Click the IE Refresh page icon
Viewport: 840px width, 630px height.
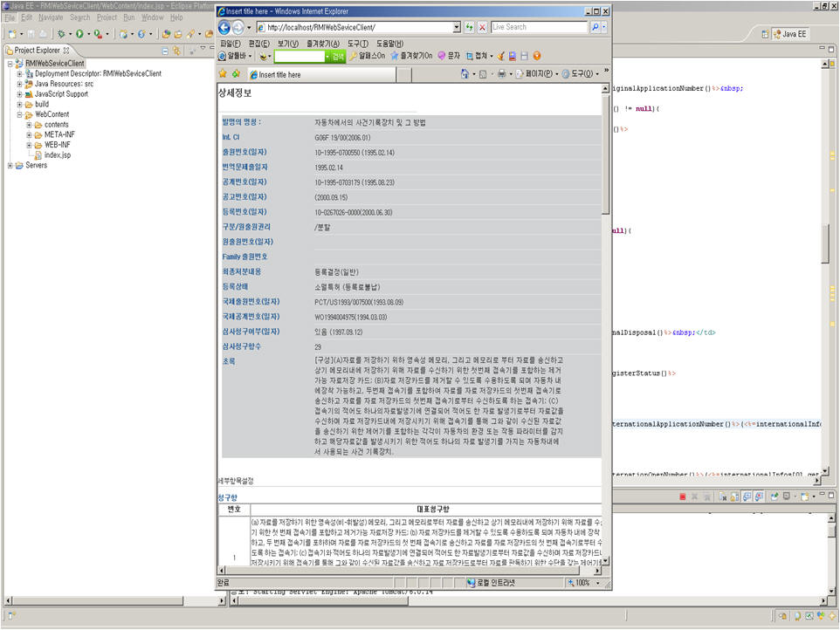tap(469, 27)
